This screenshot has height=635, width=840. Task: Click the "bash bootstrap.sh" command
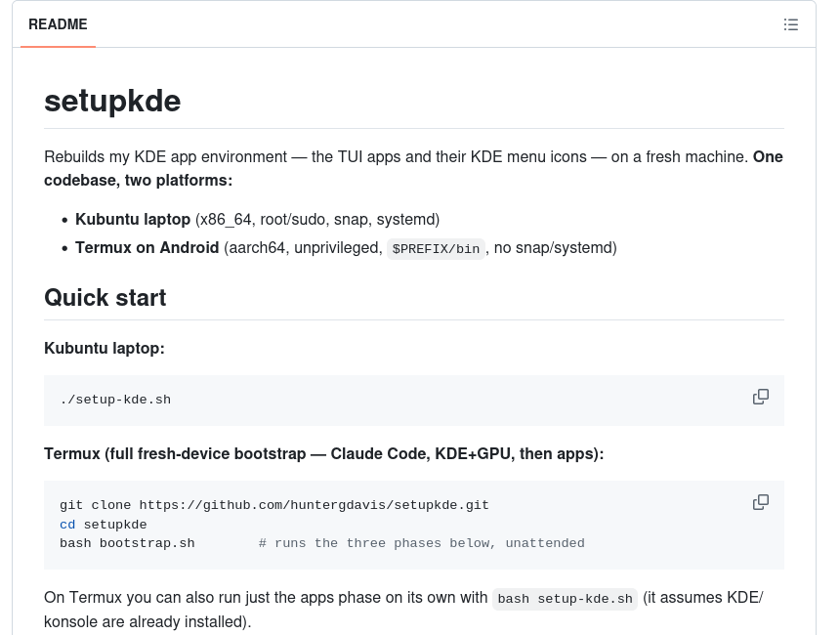pos(128,543)
